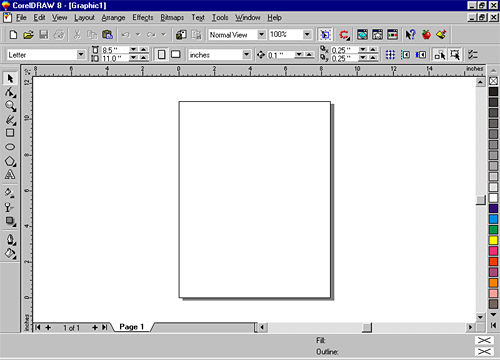
Task: Activate the Polygon tool
Action: click(x=10, y=161)
